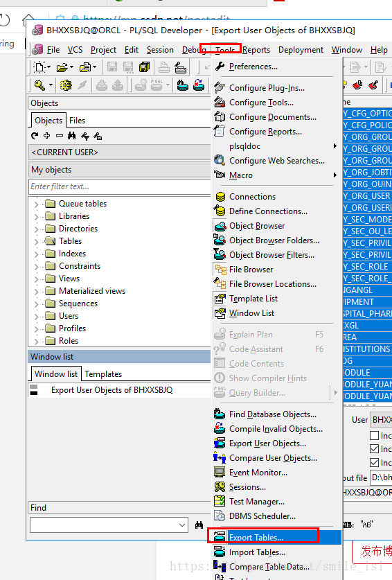Click the Enter filter text field
392x580 pixels.
pos(119,186)
